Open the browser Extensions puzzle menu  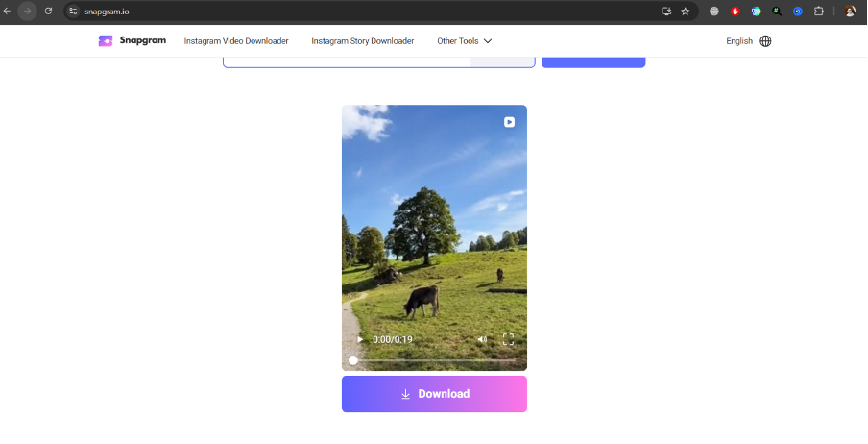coord(819,12)
